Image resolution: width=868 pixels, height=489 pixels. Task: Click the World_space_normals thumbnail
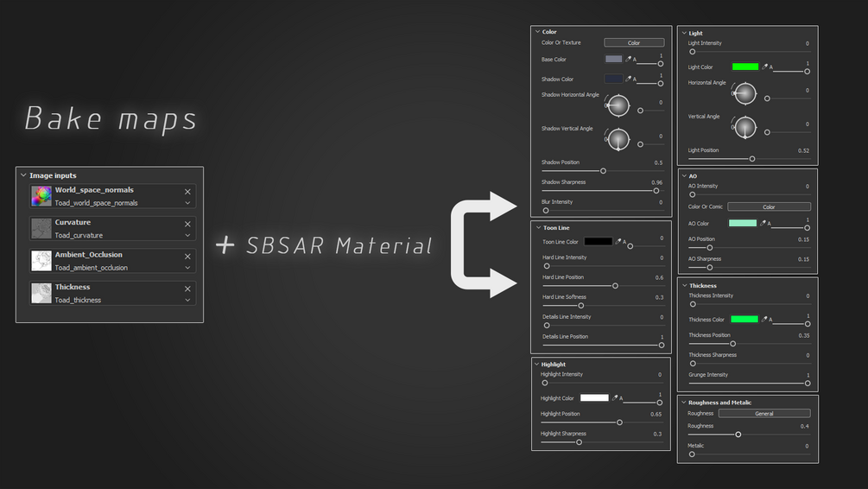pos(41,196)
